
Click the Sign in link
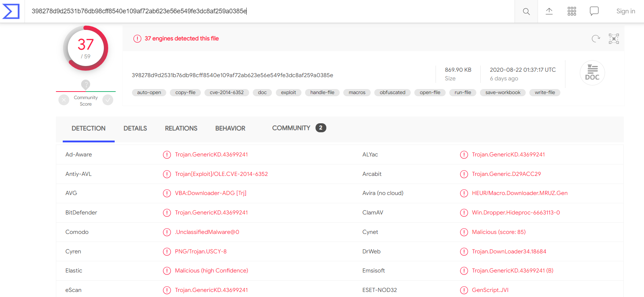click(x=626, y=11)
